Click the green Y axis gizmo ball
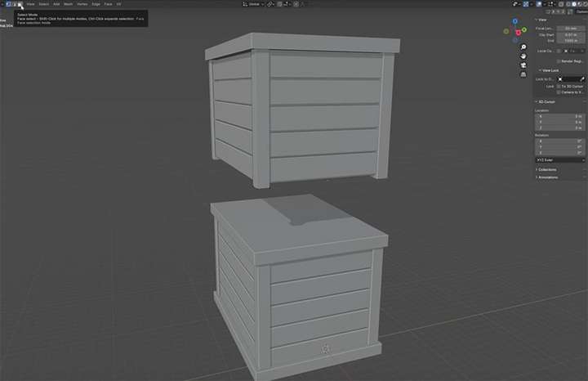588x381 pixels. (x=523, y=29)
